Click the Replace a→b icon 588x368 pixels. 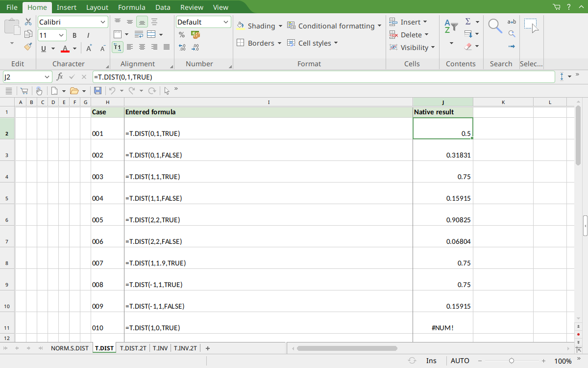pos(512,22)
